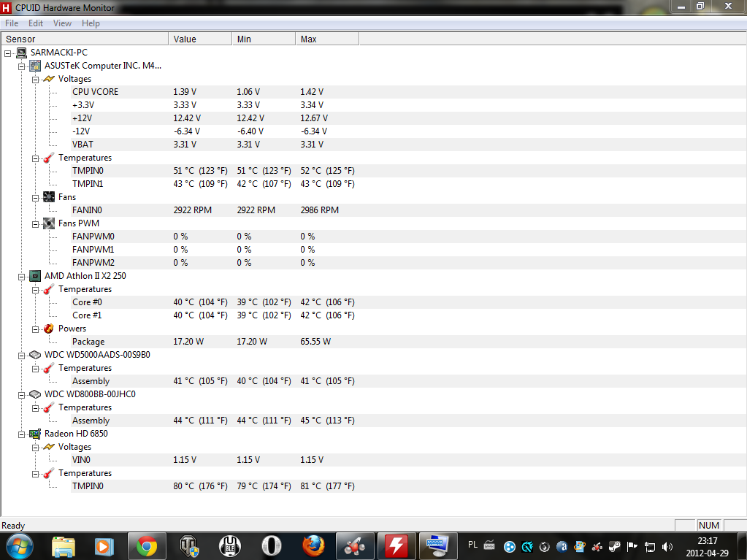Click the Radeon HD 6850 card icon
The width and height of the screenshot is (747, 560).
[35, 434]
